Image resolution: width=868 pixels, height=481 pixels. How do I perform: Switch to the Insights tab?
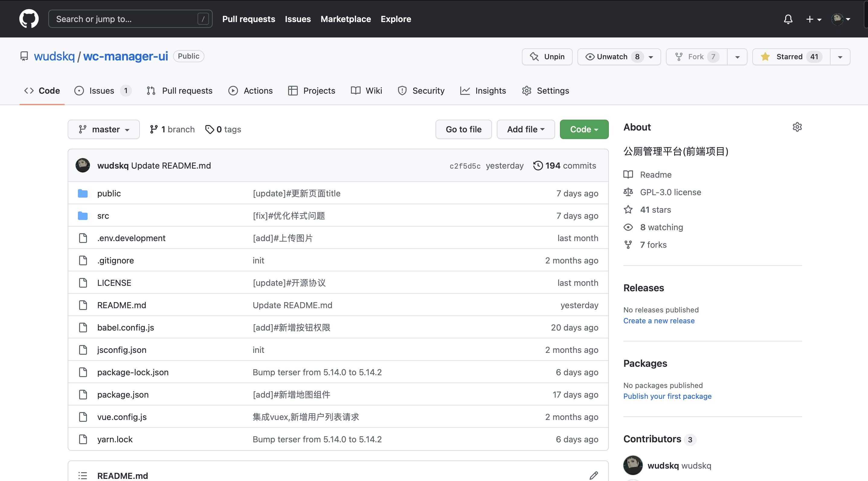tap(483, 91)
